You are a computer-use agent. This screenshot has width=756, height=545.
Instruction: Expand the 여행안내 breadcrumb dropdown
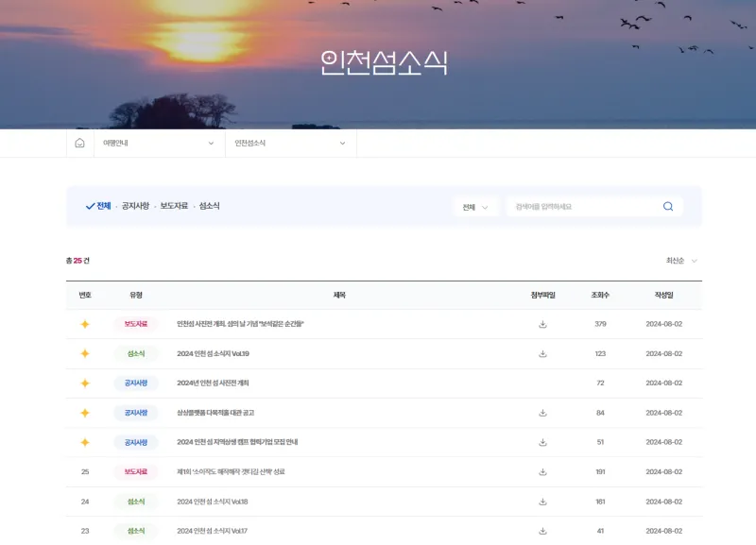159,144
